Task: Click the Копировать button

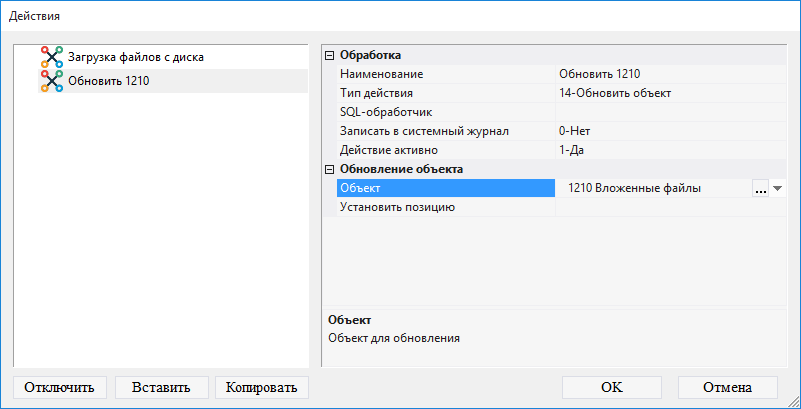Action: pos(262,387)
